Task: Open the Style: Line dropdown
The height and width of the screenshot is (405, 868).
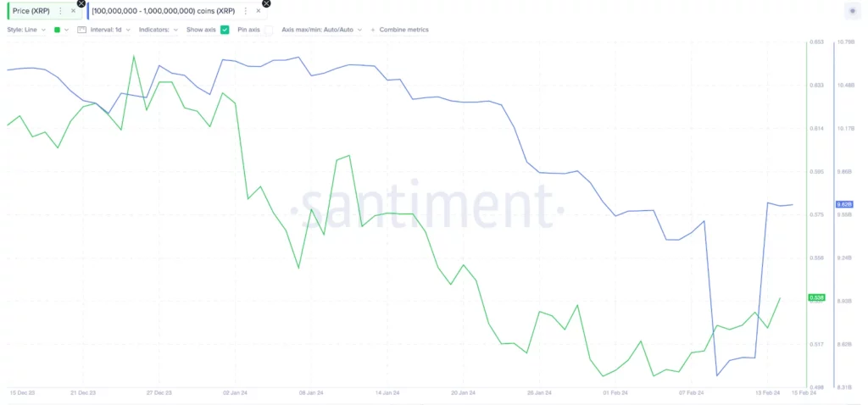Action: (x=26, y=30)
